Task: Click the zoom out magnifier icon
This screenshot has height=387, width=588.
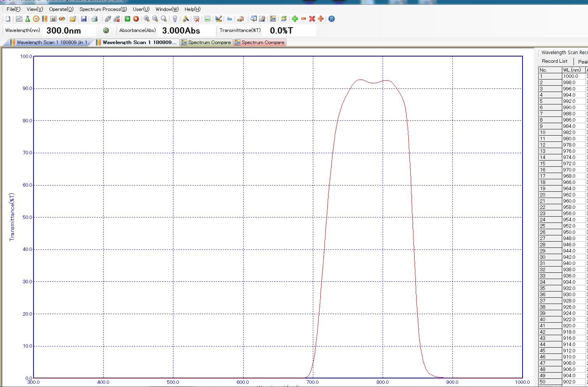Action: (x=155, y=19)
